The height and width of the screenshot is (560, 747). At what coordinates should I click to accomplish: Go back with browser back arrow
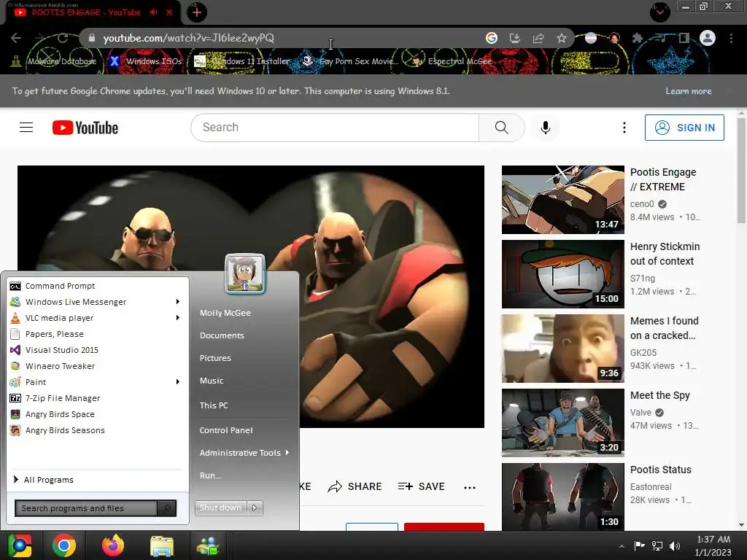16,38
